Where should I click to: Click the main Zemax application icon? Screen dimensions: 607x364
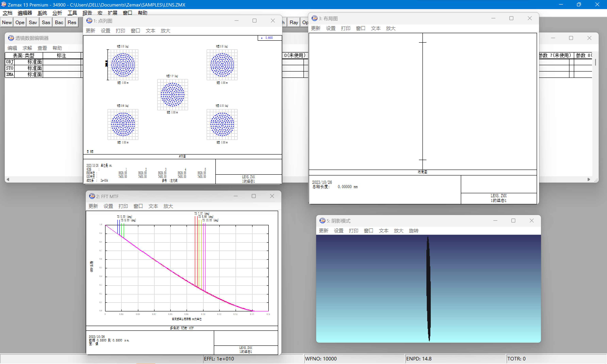tap(3, 4)
